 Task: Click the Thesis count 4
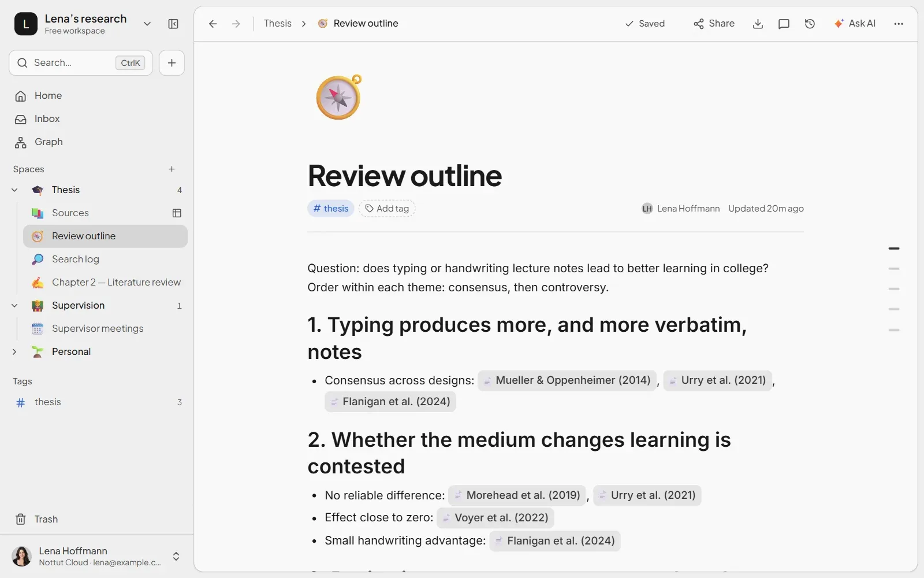(179, 190)
